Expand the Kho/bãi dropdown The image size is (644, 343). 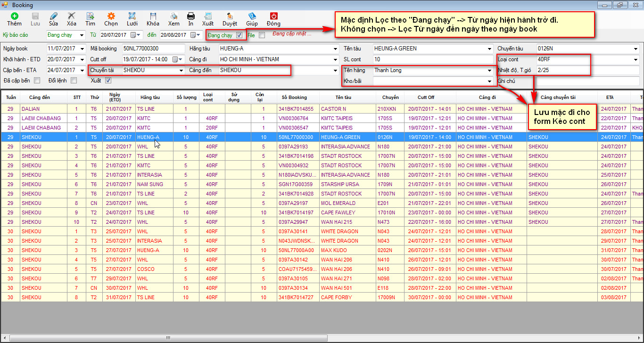[x=489, y=81]
